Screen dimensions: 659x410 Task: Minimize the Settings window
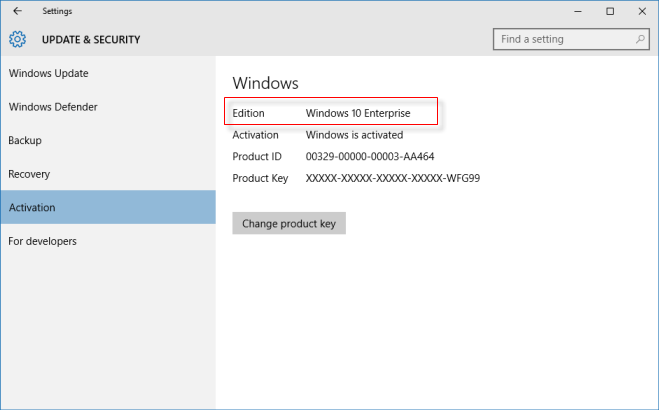coord(578,11)
